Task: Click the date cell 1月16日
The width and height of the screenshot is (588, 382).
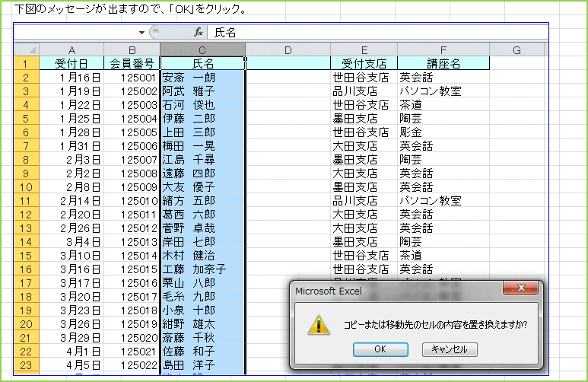Action: click(x=72, y=78)
